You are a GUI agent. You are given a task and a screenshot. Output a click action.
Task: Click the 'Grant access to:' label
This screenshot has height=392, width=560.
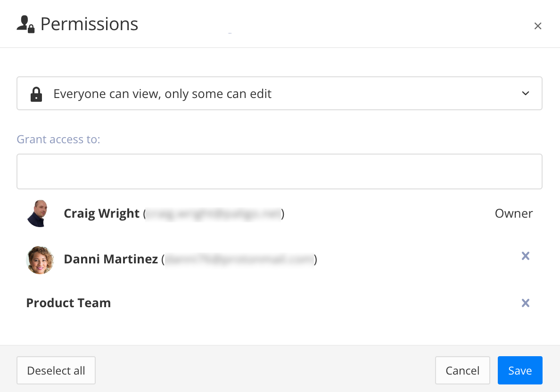click(x=58, y=139)
